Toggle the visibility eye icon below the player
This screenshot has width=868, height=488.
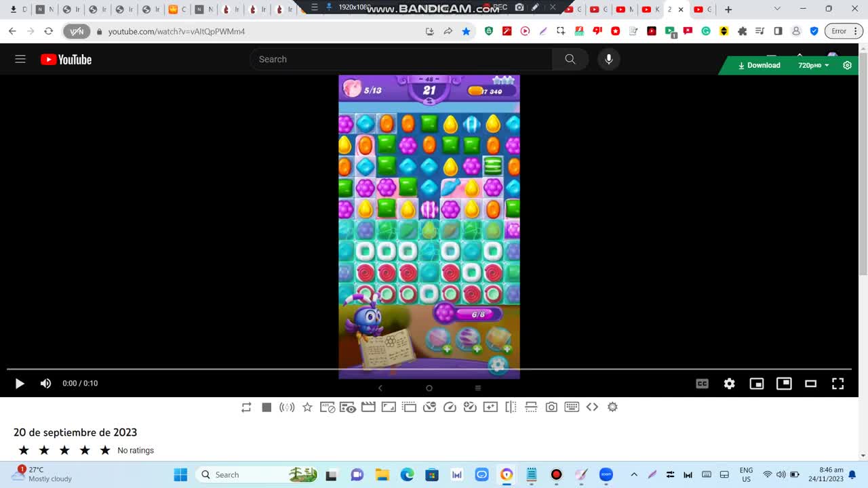point(348,407)
